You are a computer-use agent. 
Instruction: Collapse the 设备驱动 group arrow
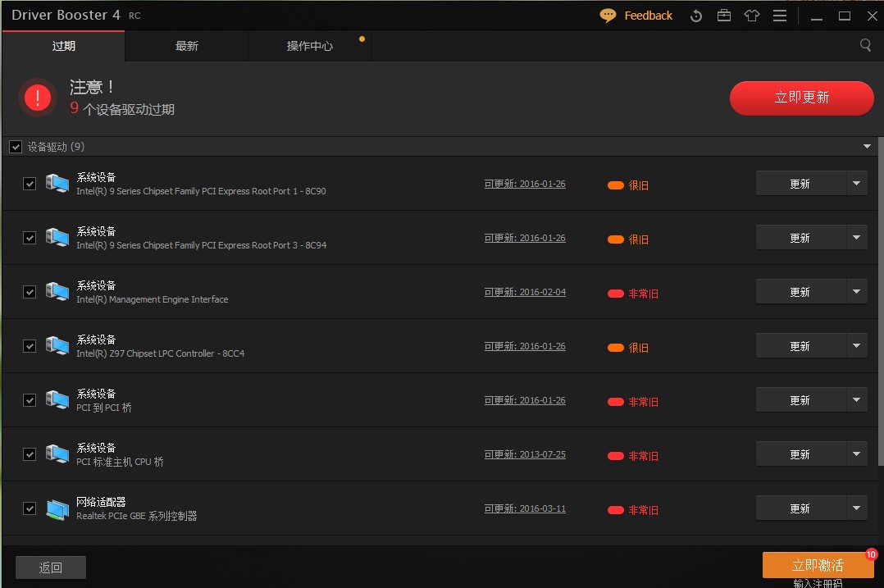867,147
